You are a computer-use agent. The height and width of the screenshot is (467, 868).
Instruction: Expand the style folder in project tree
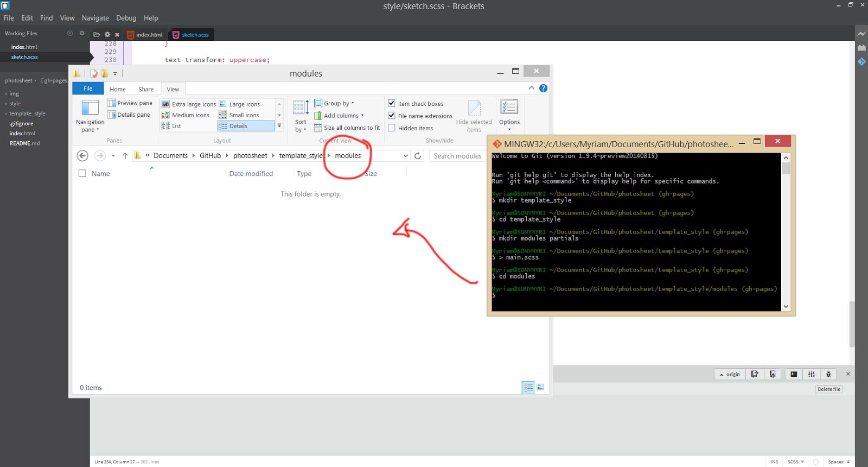click(6, 104)
